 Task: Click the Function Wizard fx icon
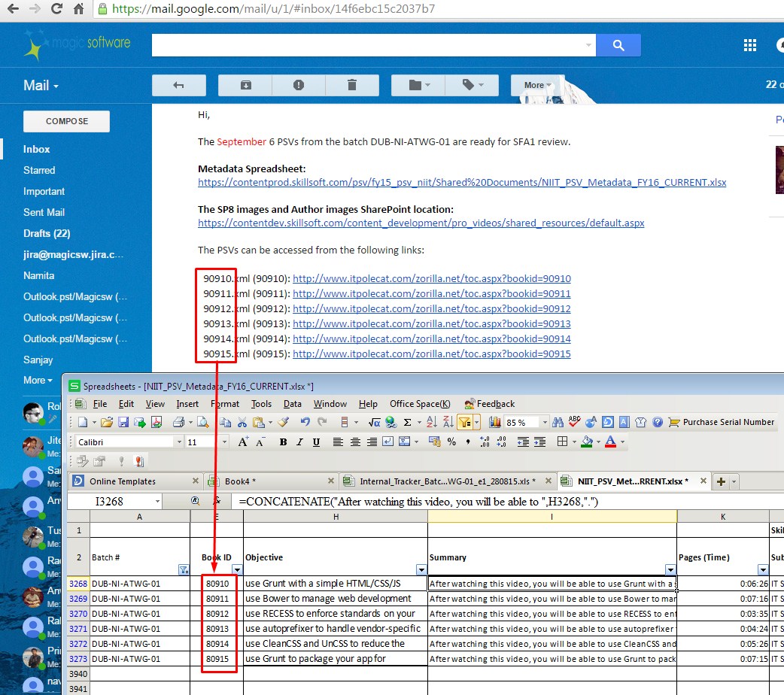pos(217,501)
